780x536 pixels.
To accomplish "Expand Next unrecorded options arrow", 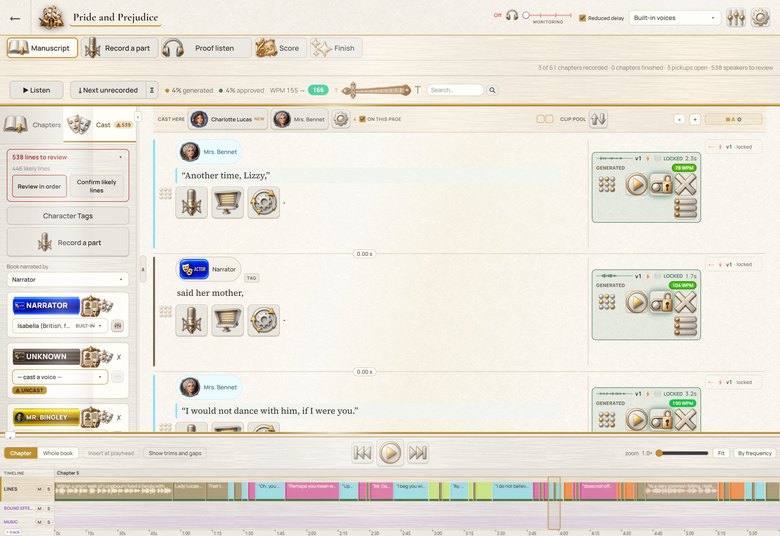I will 152,90.
